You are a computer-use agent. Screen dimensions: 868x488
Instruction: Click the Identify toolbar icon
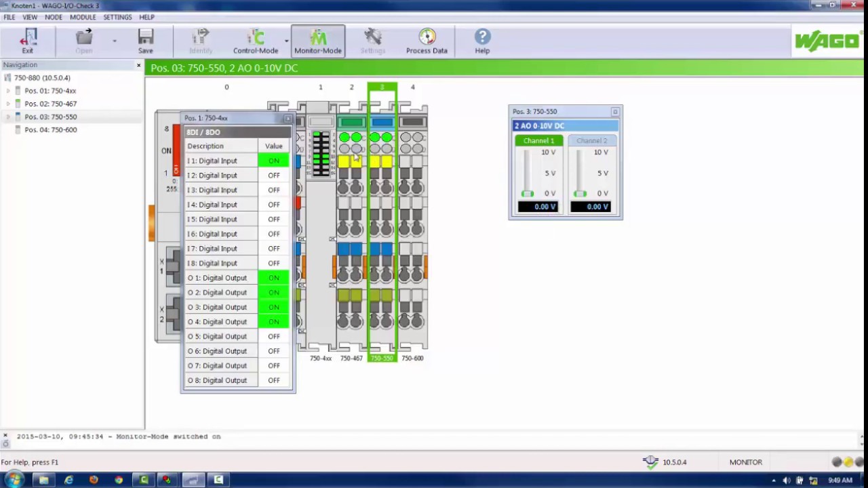pos(201,37)
